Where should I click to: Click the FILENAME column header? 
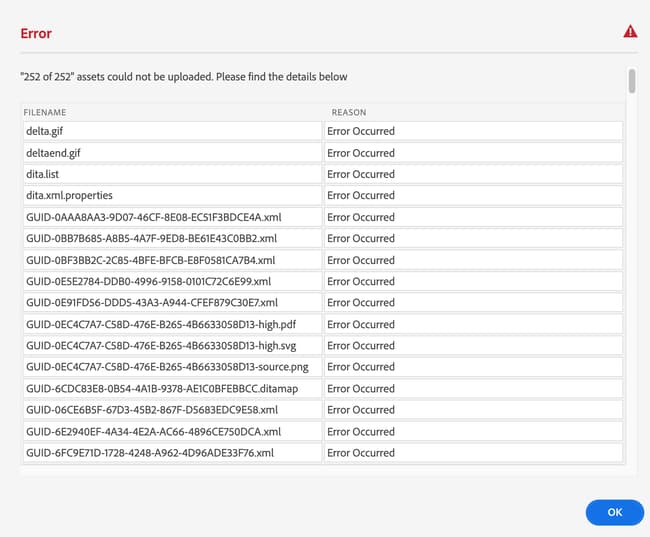[x=45, y=113]
